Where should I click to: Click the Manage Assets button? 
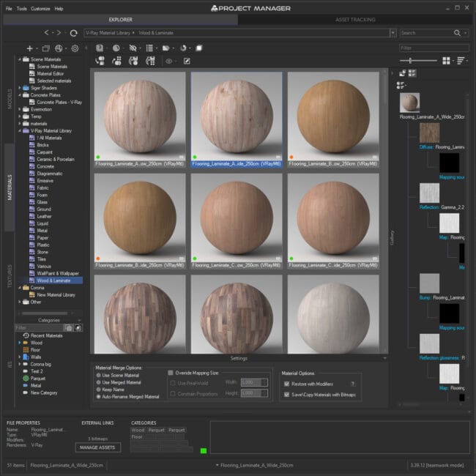(x=97, y=447)
